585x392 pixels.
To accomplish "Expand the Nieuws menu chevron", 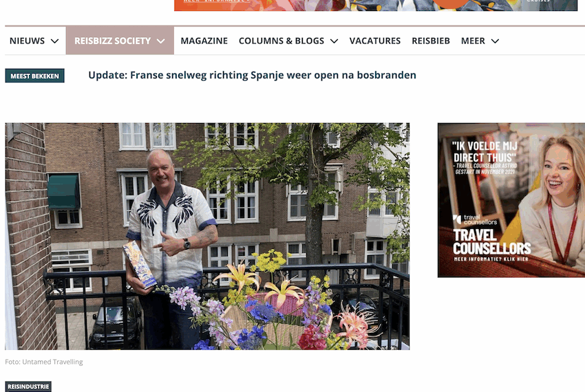I will 54,41.
